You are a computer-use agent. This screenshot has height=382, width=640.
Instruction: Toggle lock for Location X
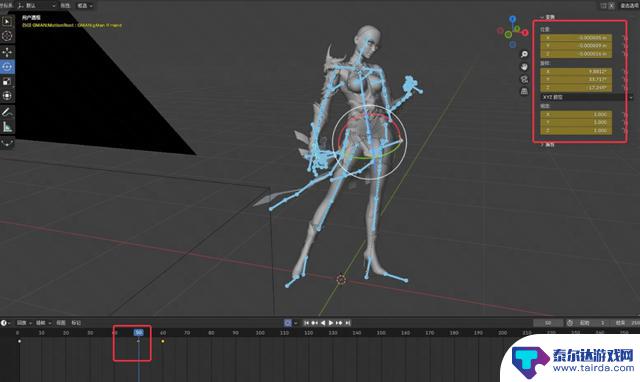coord(624,38)
